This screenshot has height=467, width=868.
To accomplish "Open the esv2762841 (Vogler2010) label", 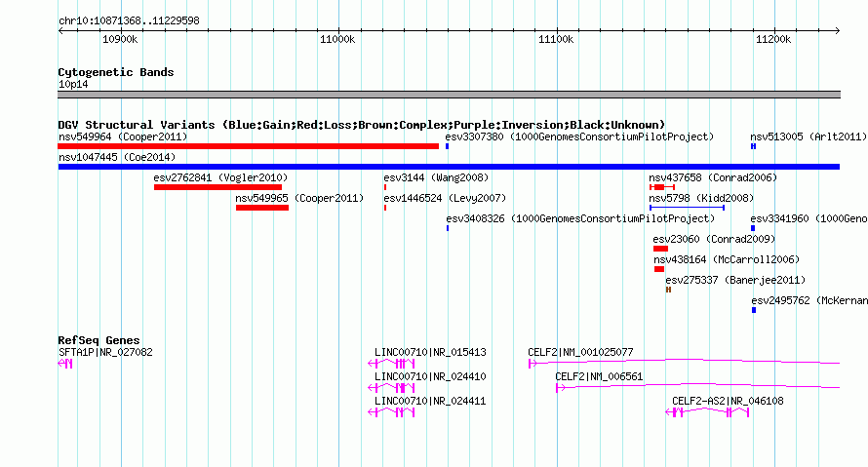I will click(220, 177).
